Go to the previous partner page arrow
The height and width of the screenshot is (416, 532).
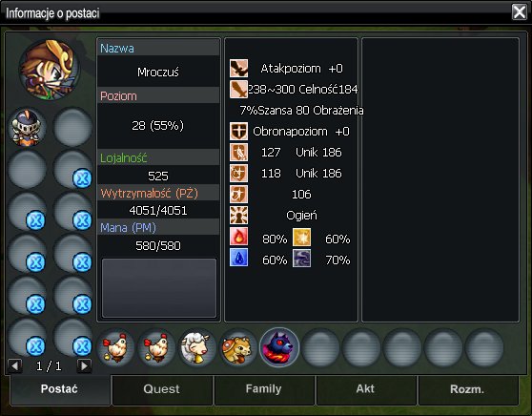15,366
